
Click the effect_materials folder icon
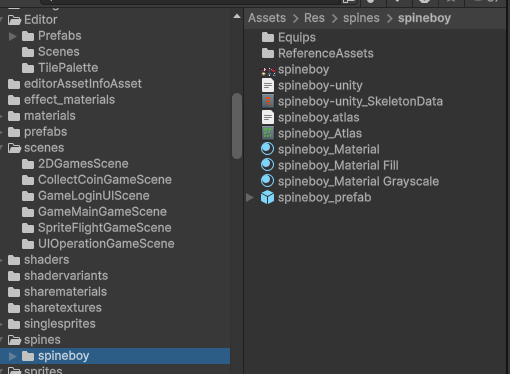click(x=14, y=100)
